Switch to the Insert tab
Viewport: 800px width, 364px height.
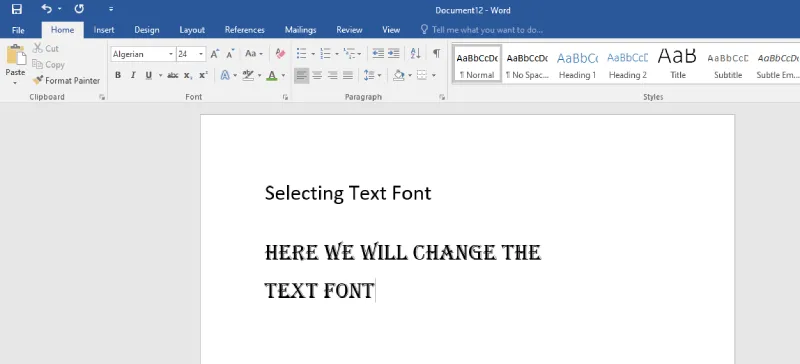[x=104, y=30]
